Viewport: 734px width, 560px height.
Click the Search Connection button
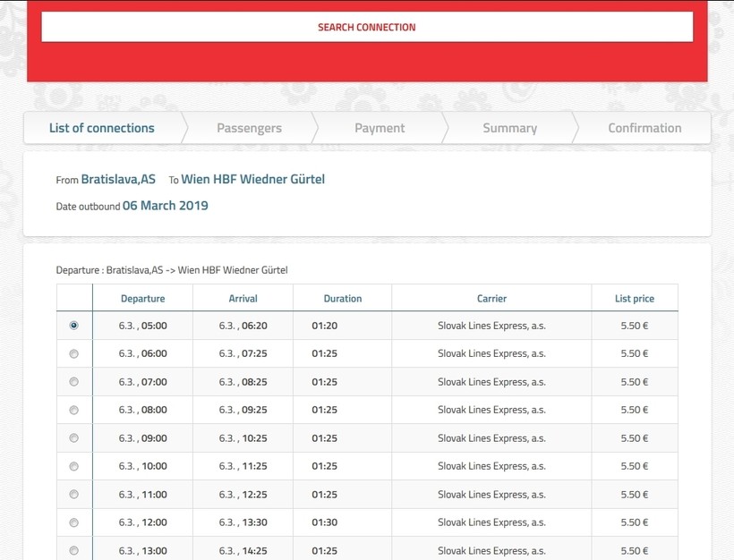tap(367, 27)
